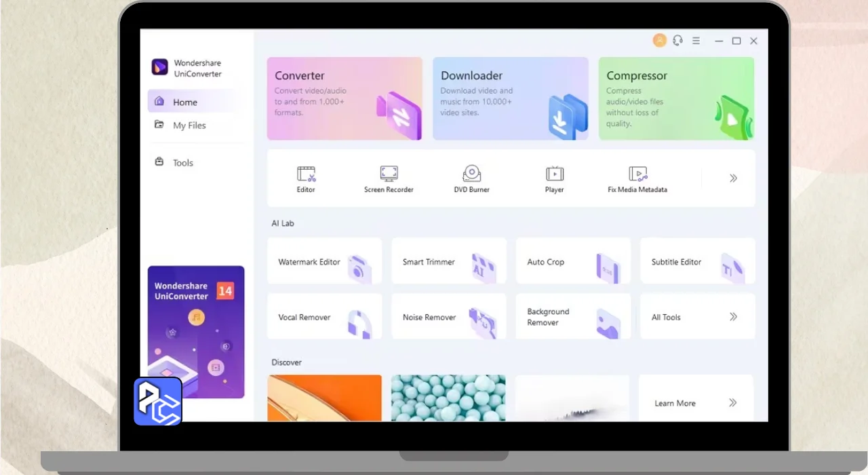
Task: Click the My Files folder icon
Action: click(x=159, y=125)
